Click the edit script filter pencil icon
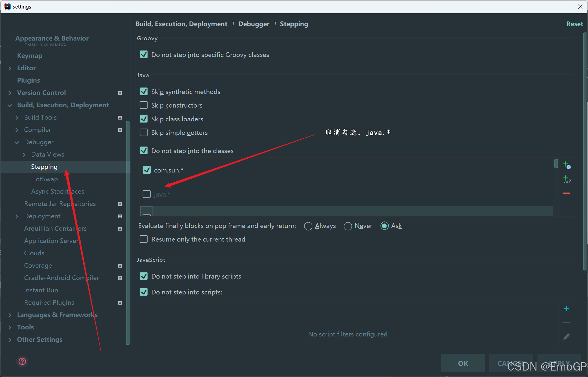 tap(567, 337)
